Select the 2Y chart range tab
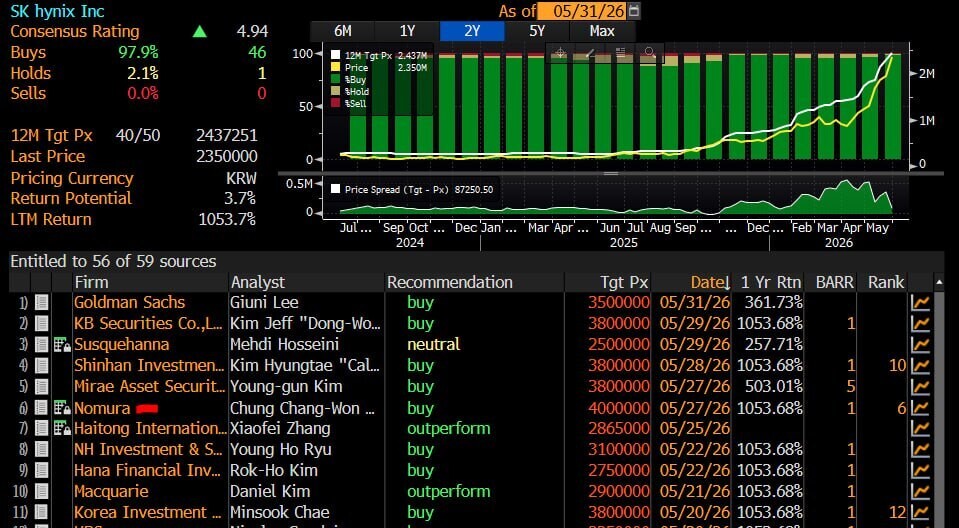 [472, 31]
